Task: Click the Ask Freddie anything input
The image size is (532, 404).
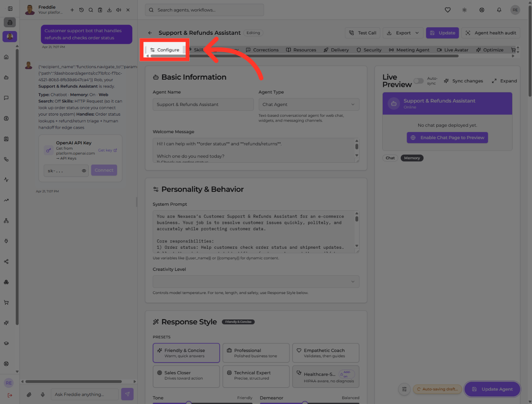Action: tap(85, 394)
